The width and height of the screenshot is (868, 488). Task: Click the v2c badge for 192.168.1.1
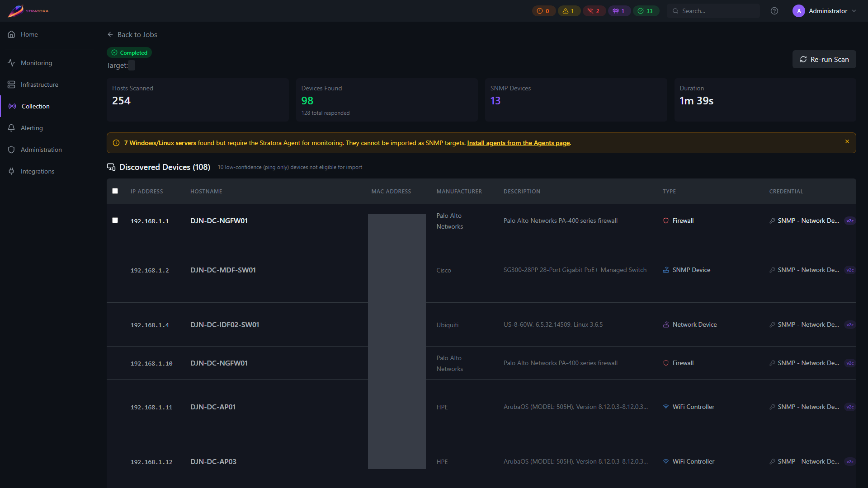pos(850,221)
